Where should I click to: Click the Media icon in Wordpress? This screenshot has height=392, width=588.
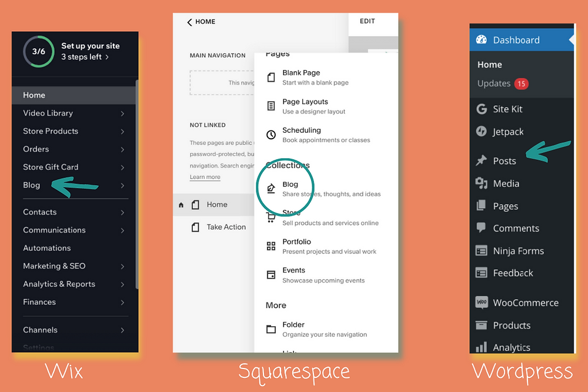pos(481,183)
